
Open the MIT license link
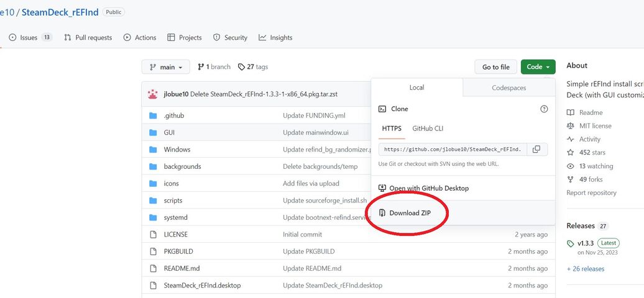[x=589, y=125]
